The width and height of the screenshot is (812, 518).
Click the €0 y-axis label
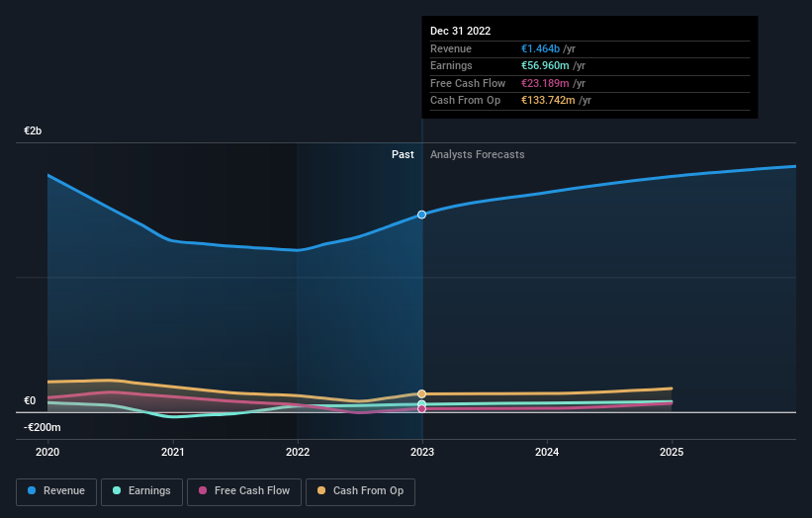[x=30, y=400]
